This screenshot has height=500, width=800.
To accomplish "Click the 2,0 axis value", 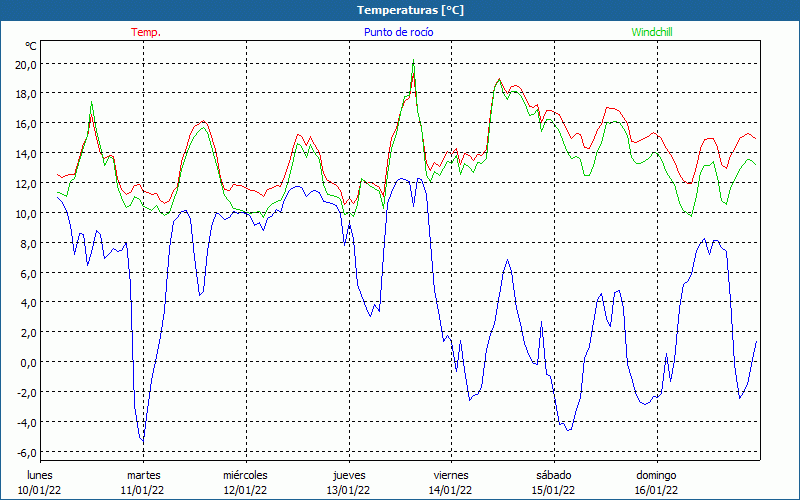I will pyautogui.click(x=28, y=333).
